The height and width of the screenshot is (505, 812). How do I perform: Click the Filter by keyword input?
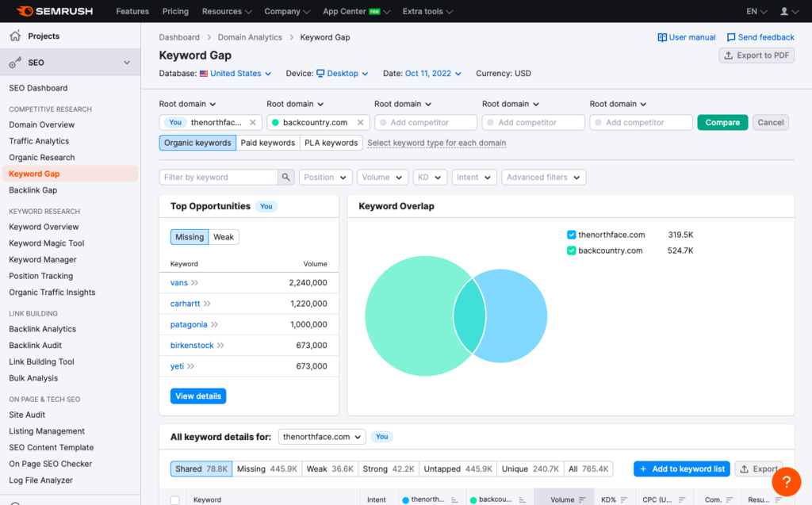pos(219,177)
